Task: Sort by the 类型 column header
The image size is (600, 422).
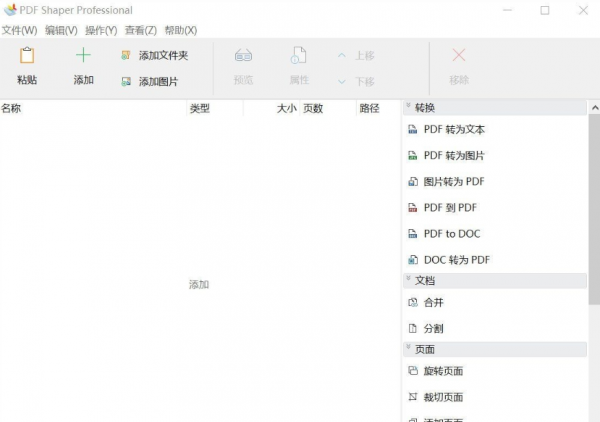Action: click(x=215, y=108)
